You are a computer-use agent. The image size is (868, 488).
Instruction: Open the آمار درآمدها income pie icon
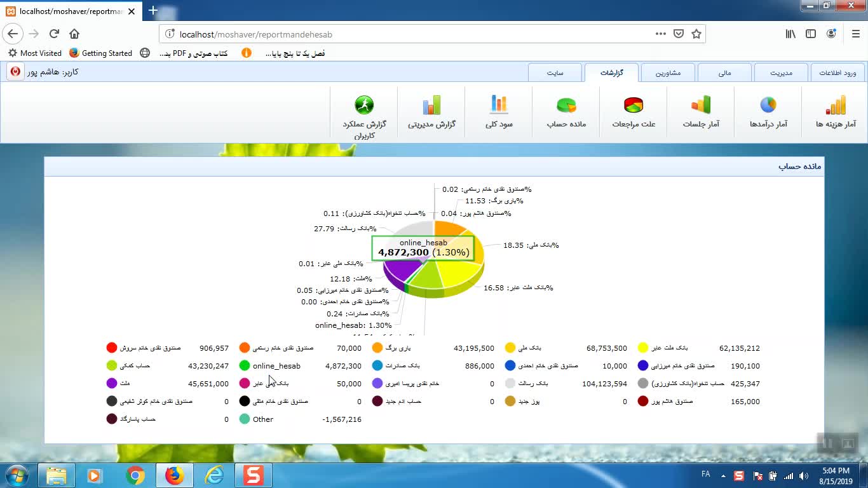(x=768, y=105)
